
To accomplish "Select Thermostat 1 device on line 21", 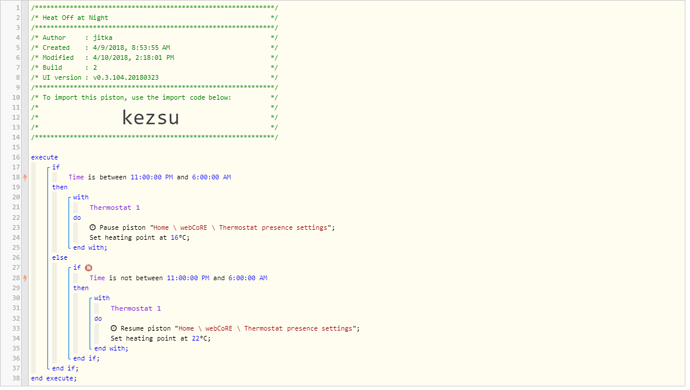I will 114,207.
